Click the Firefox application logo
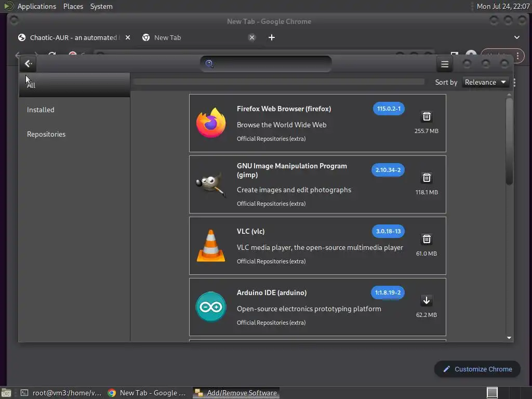Screen dimensions: 532x399 click(x=211, y=123)
